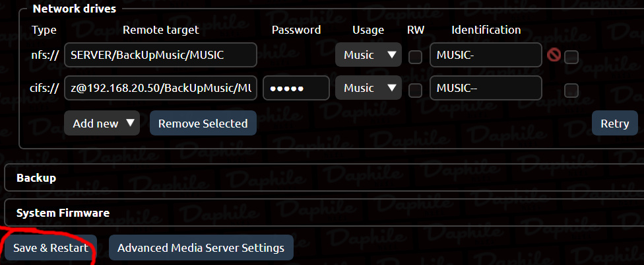
Task: Open Advanced Media Server Settings
Action: [201, 248]
